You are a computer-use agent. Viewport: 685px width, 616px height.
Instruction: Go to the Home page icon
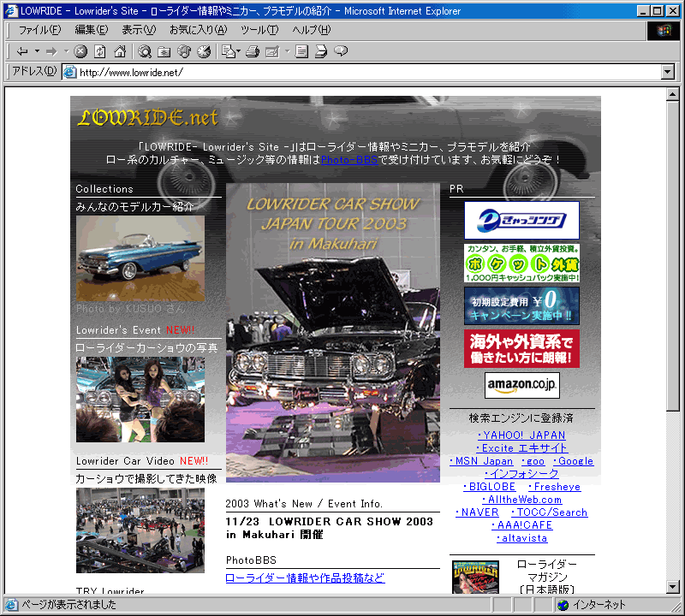[120, 51]
